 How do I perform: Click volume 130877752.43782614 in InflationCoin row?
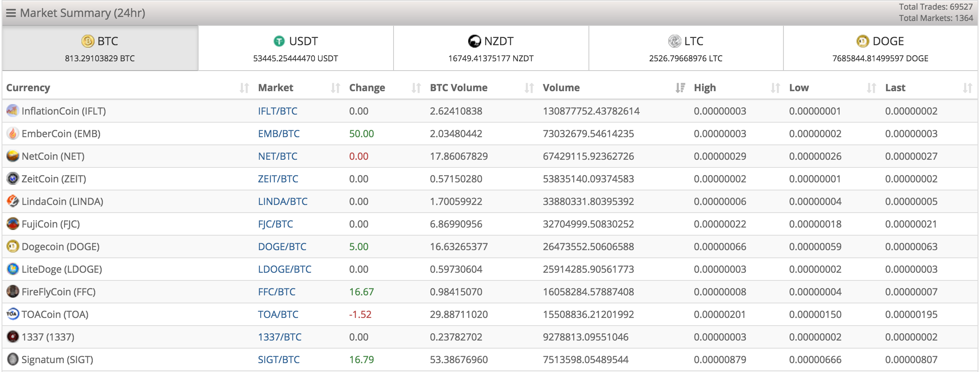point(591,111)
